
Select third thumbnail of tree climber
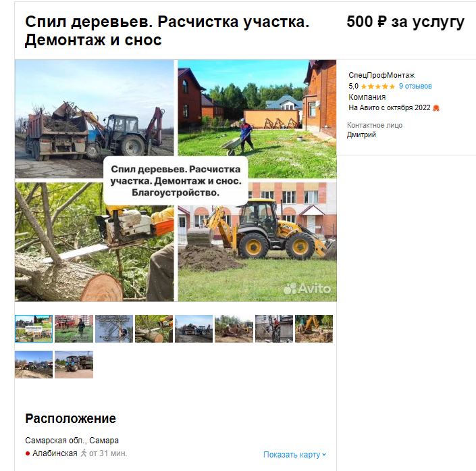[114, 329]
